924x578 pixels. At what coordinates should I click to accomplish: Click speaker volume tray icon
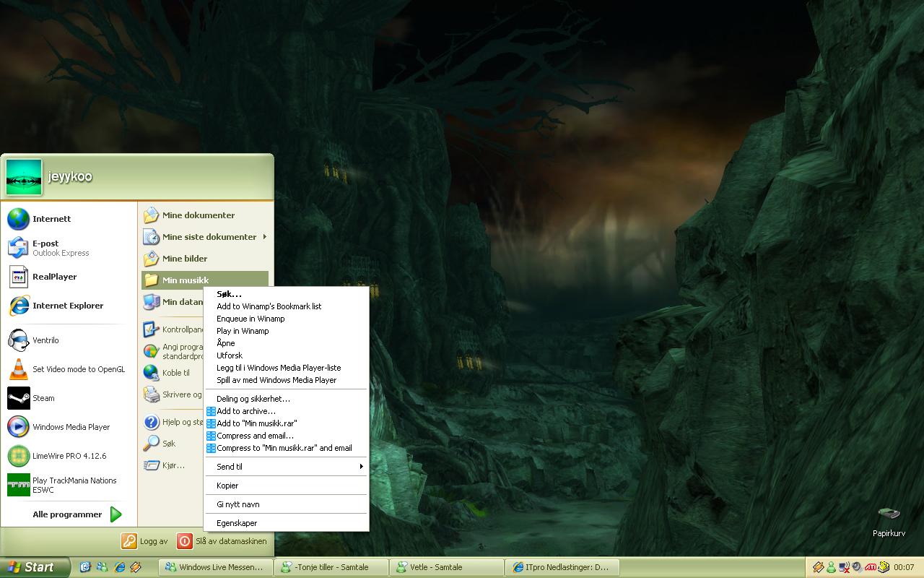click(857, 567)
